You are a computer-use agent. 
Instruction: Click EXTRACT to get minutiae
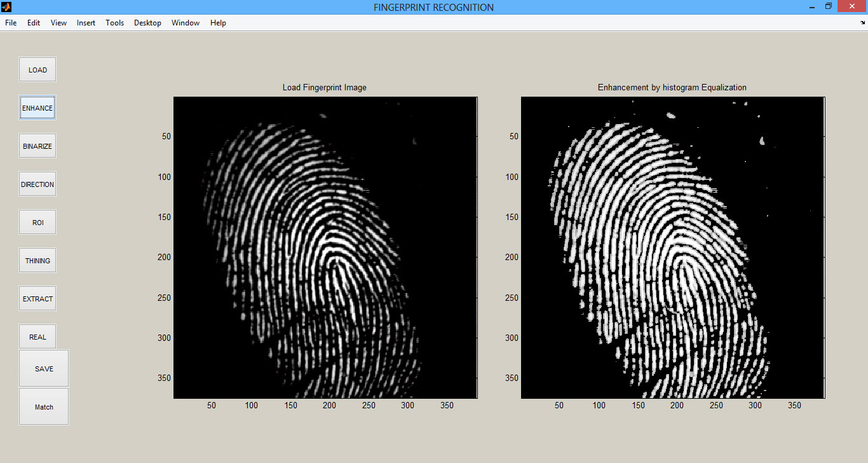pos(37,299)
